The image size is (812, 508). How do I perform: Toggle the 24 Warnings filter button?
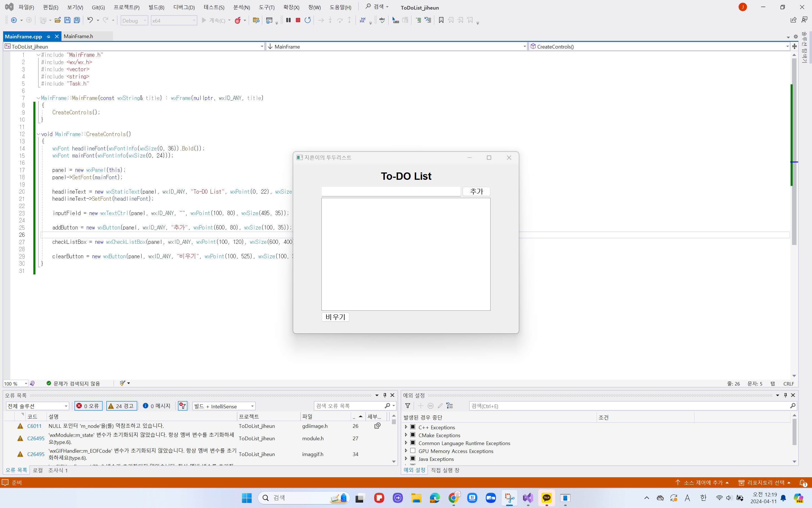(122, 406)
